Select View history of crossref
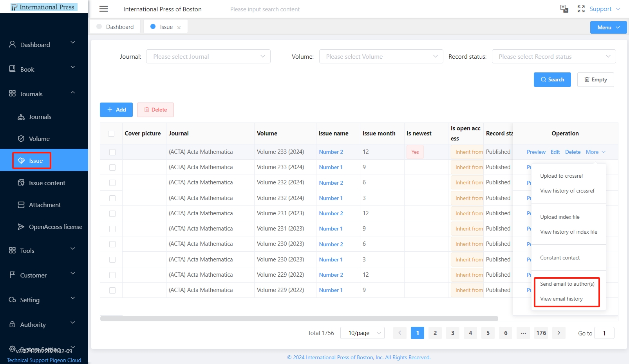 pos(567,191)
